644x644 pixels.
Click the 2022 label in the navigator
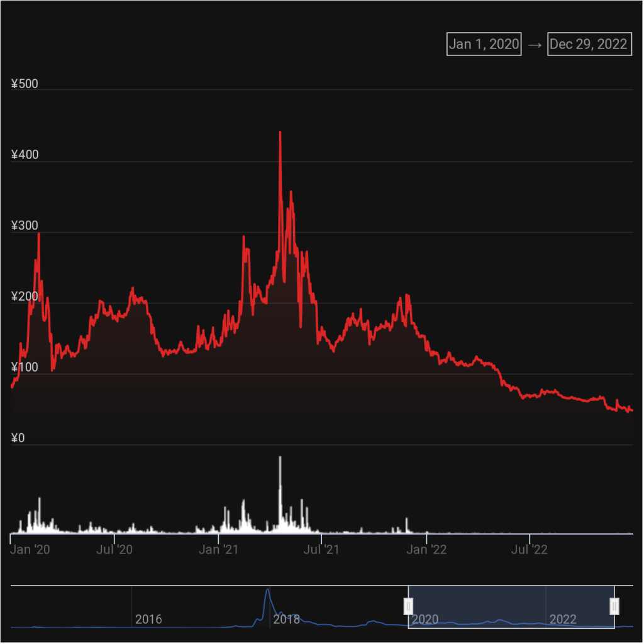[563, 619]
